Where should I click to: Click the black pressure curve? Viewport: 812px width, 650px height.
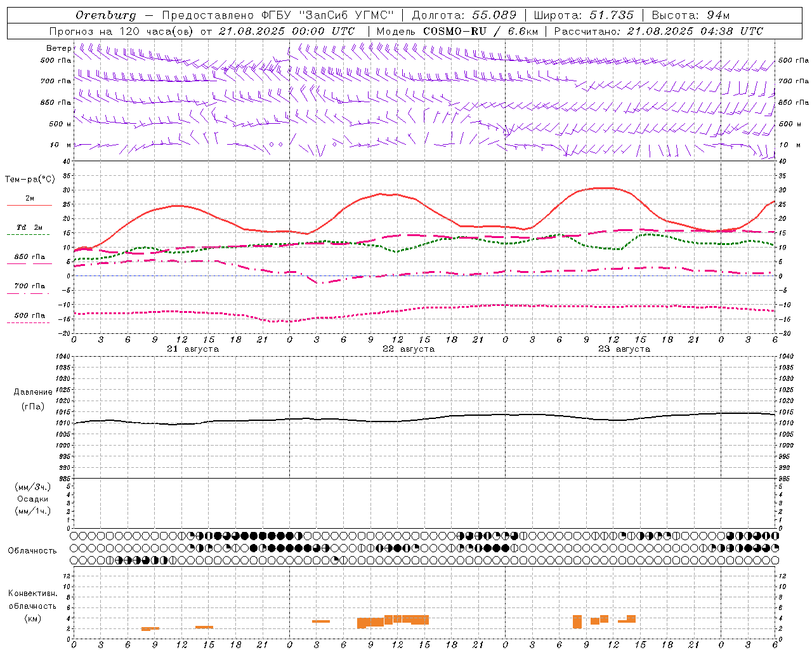(x=424, y=419)
